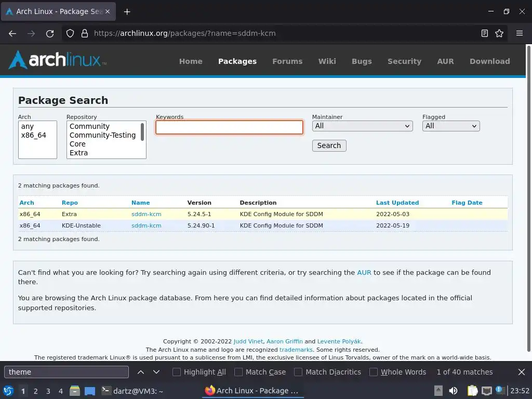Select 'Extra' in Repository list
This screenshot has height=399, width=532.
[x=79, y=153]
